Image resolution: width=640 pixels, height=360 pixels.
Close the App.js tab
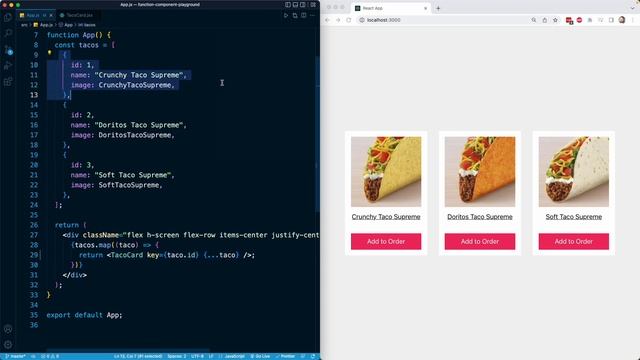[51, 15]
